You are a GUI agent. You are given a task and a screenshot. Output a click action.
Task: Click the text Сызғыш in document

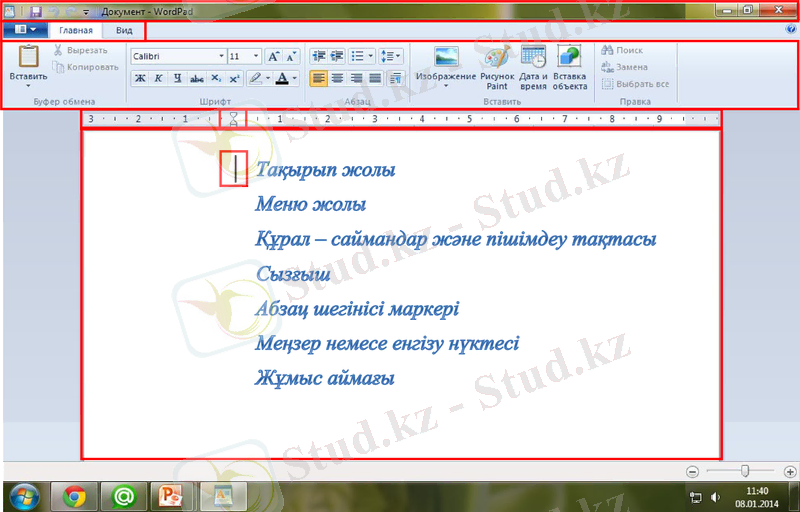[293, 274]
